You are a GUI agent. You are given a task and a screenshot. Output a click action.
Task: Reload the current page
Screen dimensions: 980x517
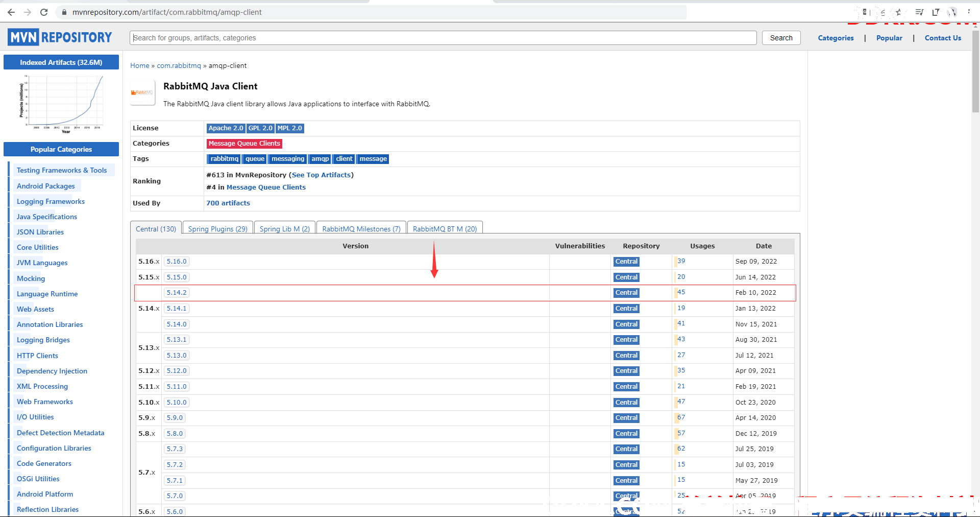tap(44, 12)
